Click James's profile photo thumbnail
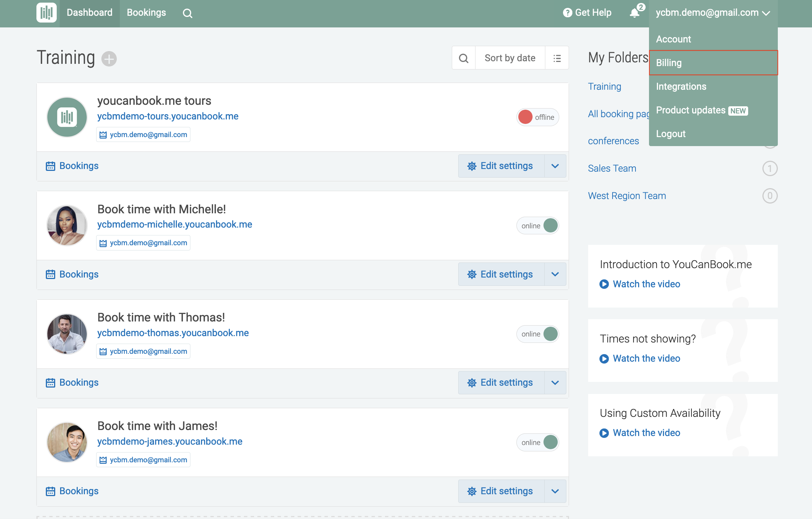The width and height of the screenshot is (812, 519). tap(67, 442)
